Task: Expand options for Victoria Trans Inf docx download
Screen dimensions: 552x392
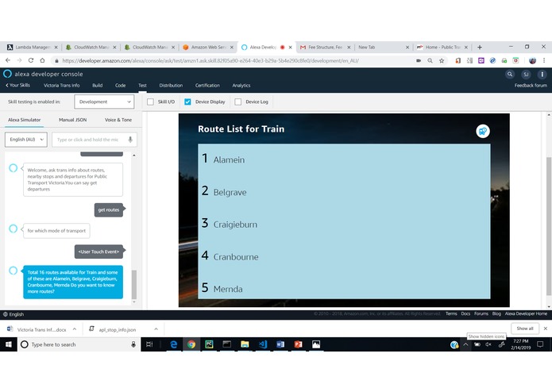Action: [x=75, y=329]
